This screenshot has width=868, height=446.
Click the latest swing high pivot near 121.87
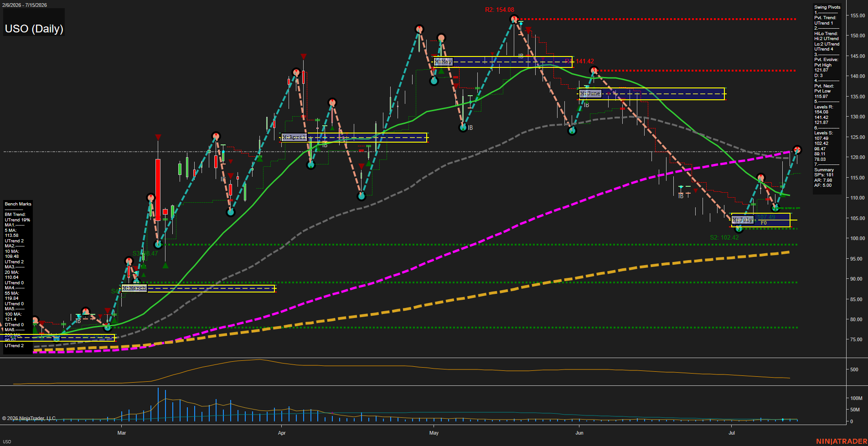click(x=797, y=149)
